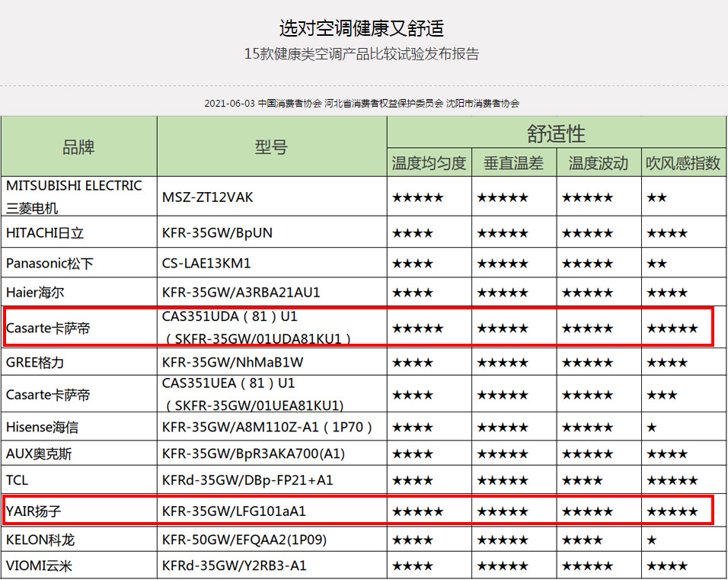Click model KFR-35GW/NhMaB1W
728x580 pixels.
tap(232, 362)
